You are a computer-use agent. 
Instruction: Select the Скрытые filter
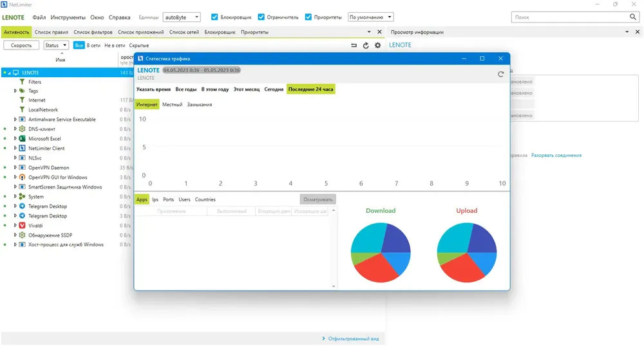pyautogui.click(x=139, y=46)
